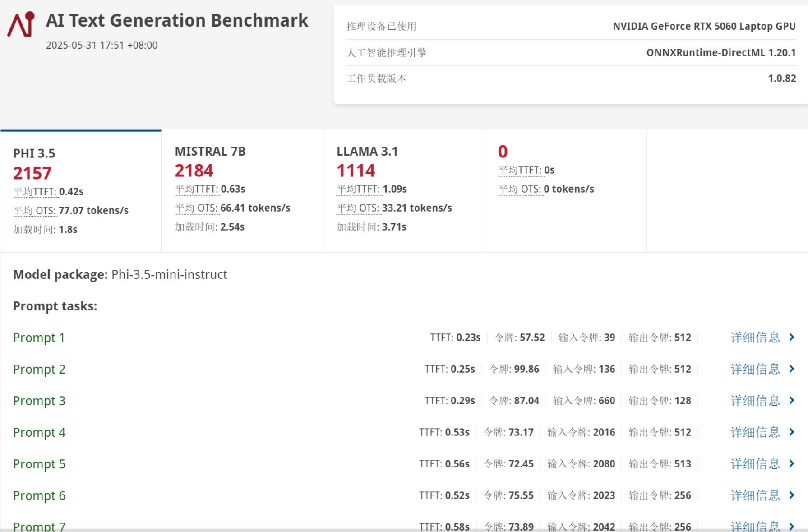Screen dimensions: 808x532
Task: Expand Prompt 2 details chevron arrow
Action: pos(791,369)
